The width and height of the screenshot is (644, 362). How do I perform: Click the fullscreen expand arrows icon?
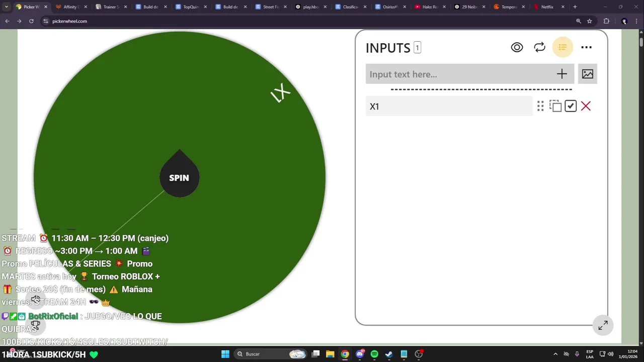[603, 326]
